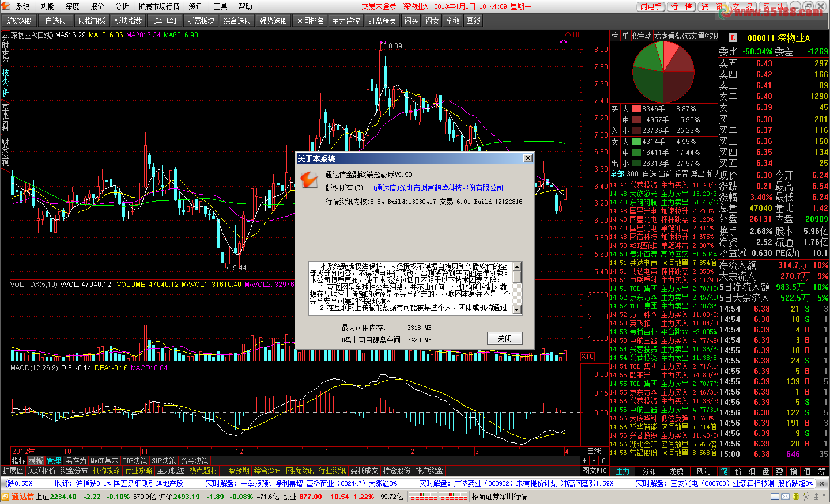Open 区间排名 from the toolbar

310,21
